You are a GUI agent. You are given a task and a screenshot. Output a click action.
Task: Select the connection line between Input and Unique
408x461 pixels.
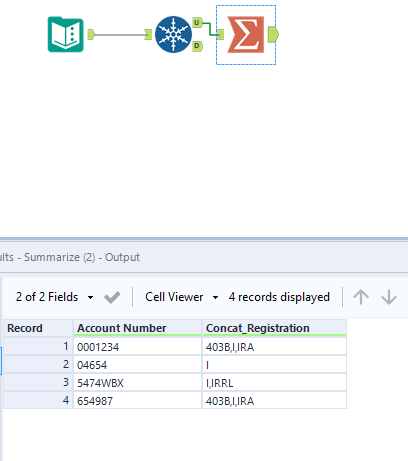point(120,35)
